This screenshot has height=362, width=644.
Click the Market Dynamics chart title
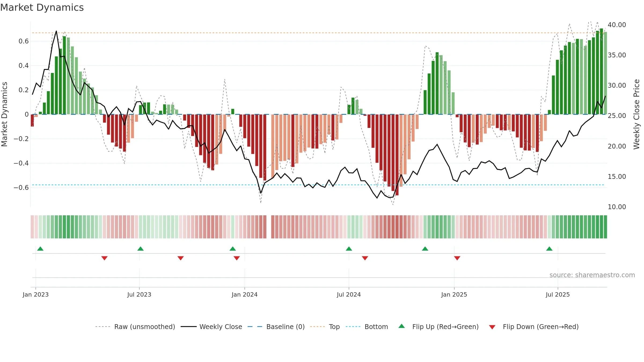coord(42,8)
